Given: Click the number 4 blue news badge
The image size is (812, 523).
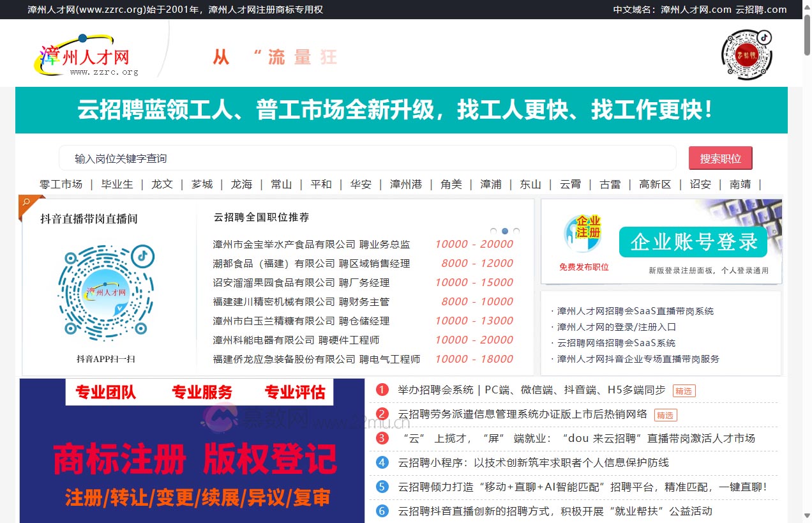Looking at the screenshot, I should point(382,462).
